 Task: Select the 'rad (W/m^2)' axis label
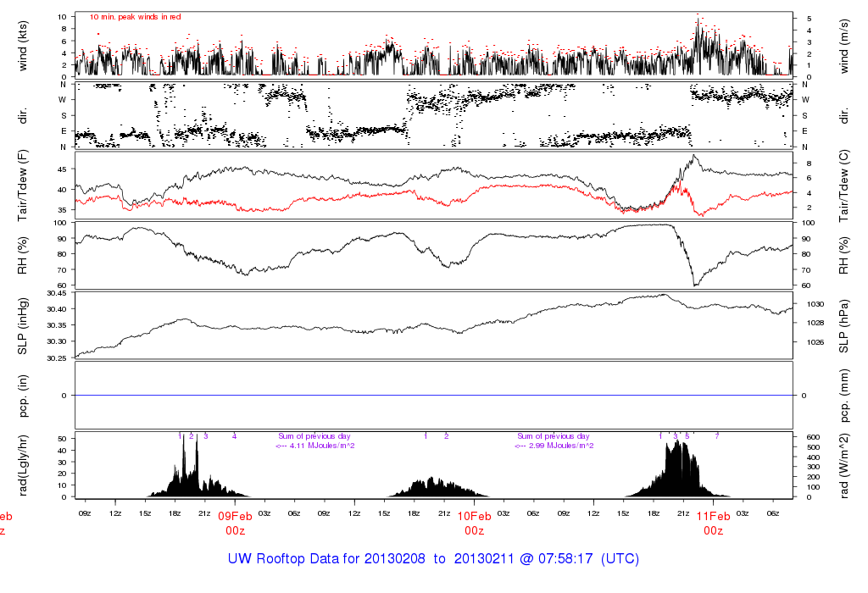pyautogui.click(x=843, y=466)
